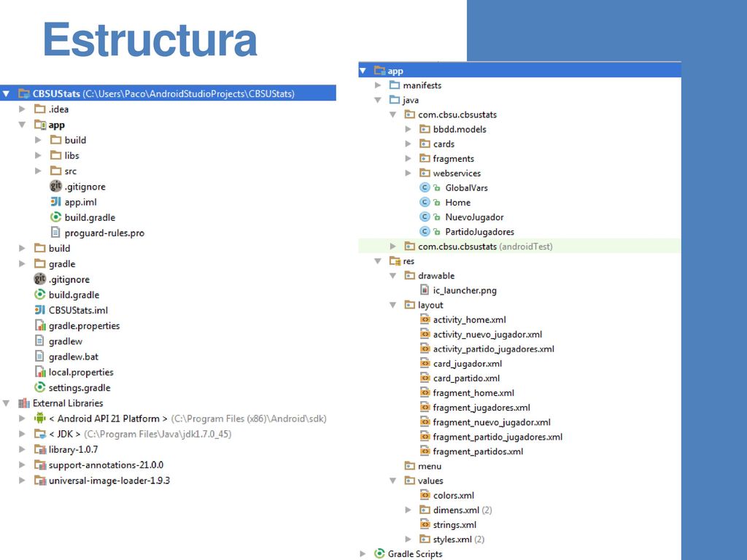
Task: Click the universal-image-loader library icon
Action: (40, 480)
